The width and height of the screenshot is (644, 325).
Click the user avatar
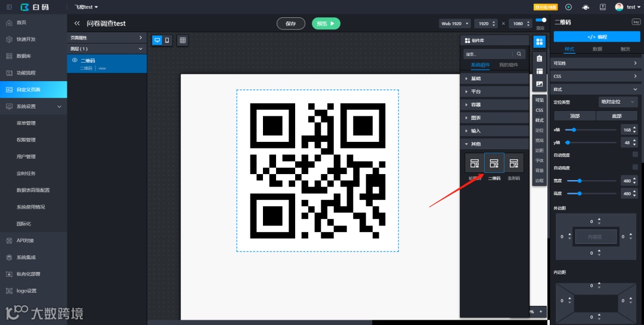click(x=619, y=7)
